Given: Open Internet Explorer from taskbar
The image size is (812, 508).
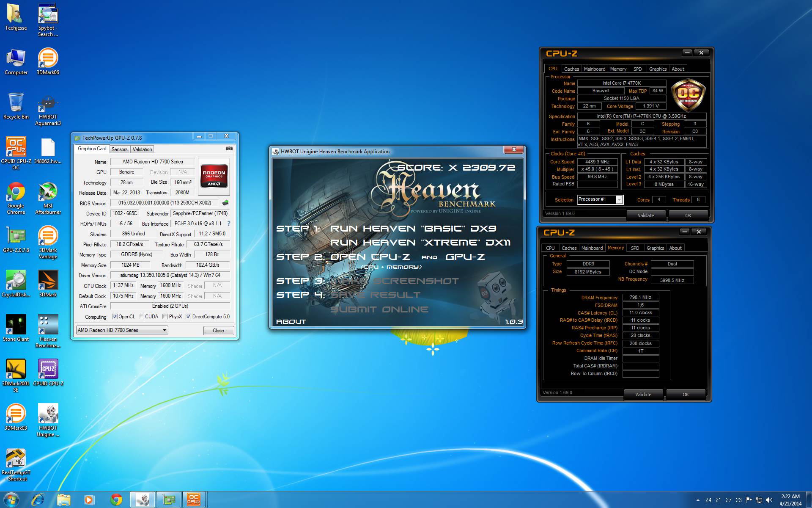Looking at the screenshot, I should point(38,500).
